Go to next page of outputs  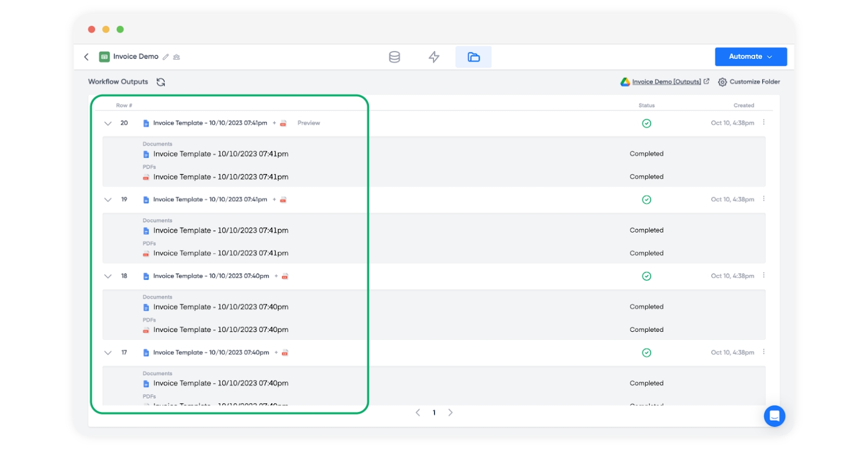(x=450, y=413)
